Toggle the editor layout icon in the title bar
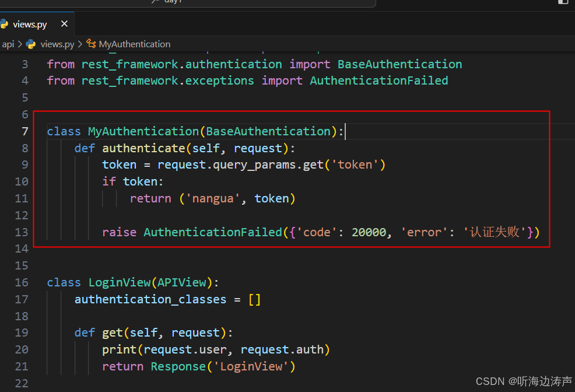Viewport: 575px width, 392px height. (x=562, y=3)
